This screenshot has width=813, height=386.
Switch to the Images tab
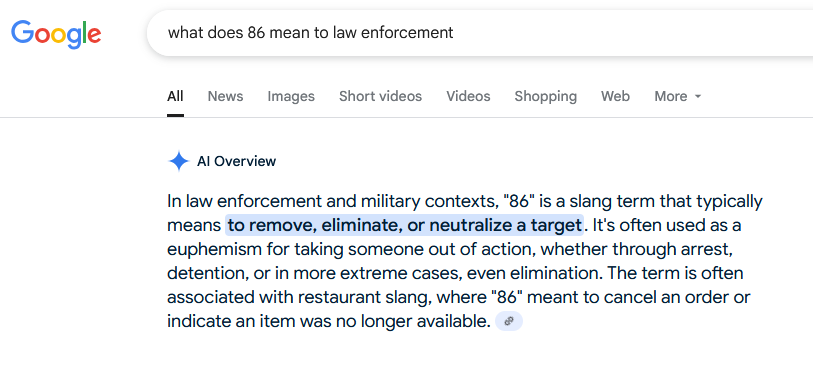tap(291, 96)
